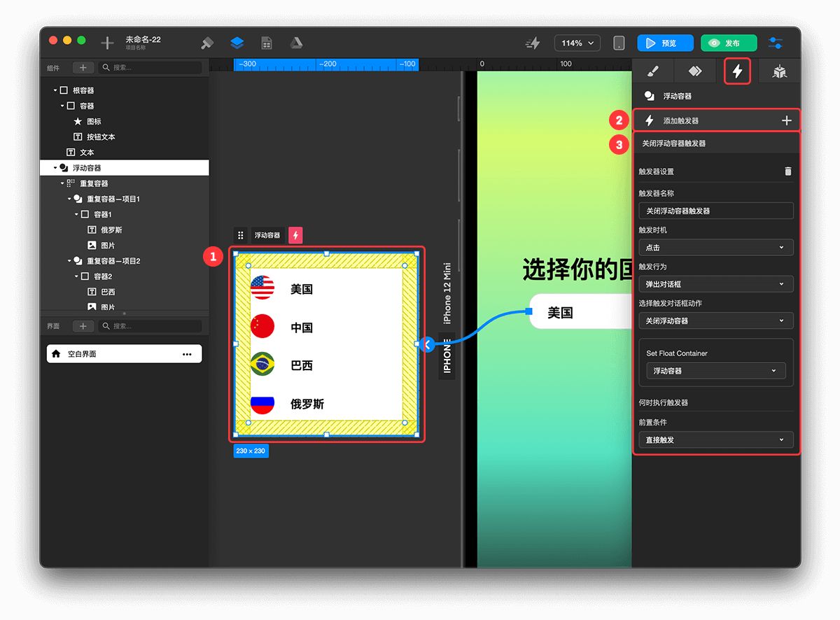Image resolution: width=840 pixels, height=620 pixels.
Task: Open the blue sliders settings icon
Action: coord(776,43)
